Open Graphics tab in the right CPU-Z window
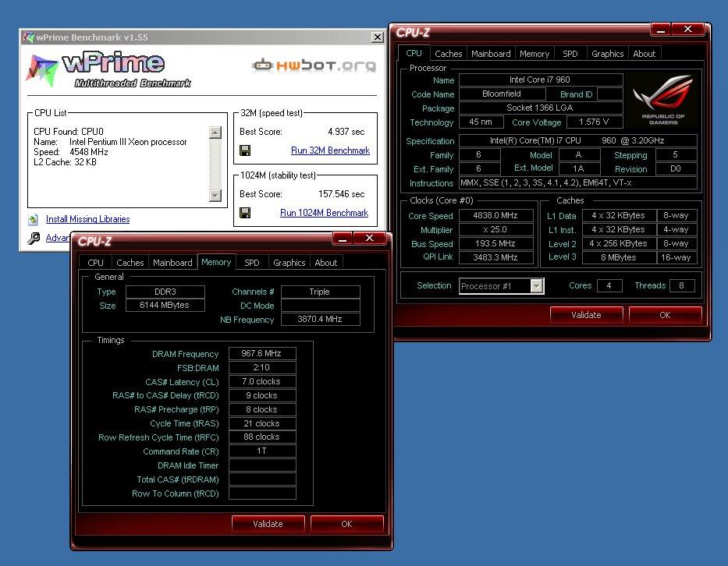Screen dimensions: 728x566 (607, 54)
